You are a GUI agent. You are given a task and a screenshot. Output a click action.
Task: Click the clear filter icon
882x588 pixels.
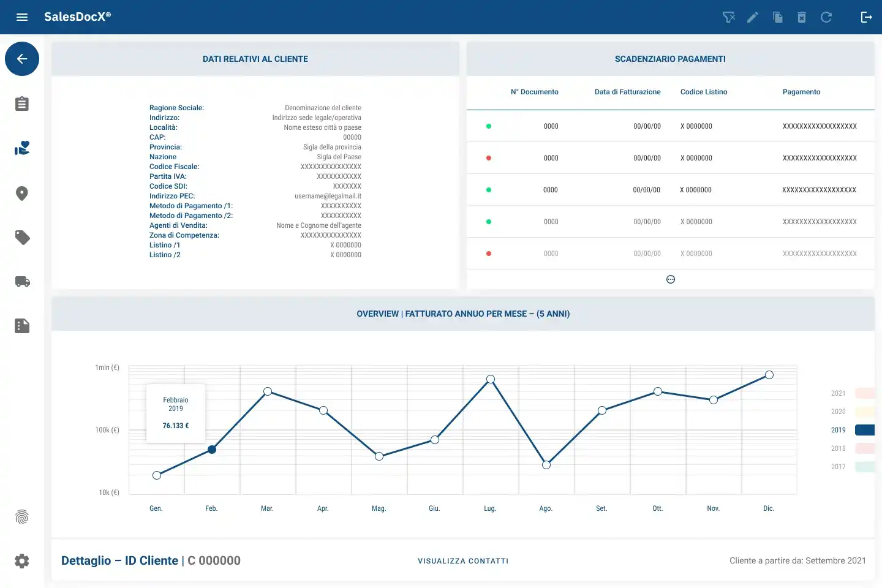(729, 17)
